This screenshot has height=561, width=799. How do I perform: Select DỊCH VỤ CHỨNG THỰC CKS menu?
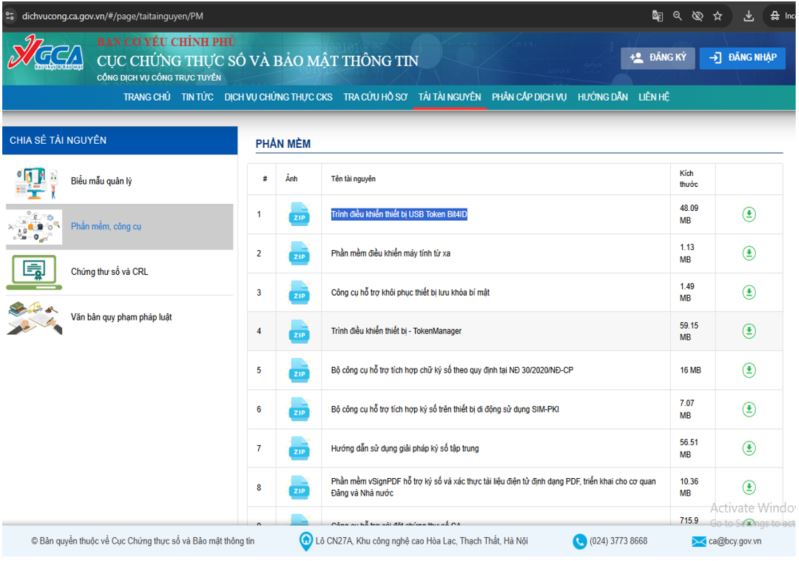point(278,97)
